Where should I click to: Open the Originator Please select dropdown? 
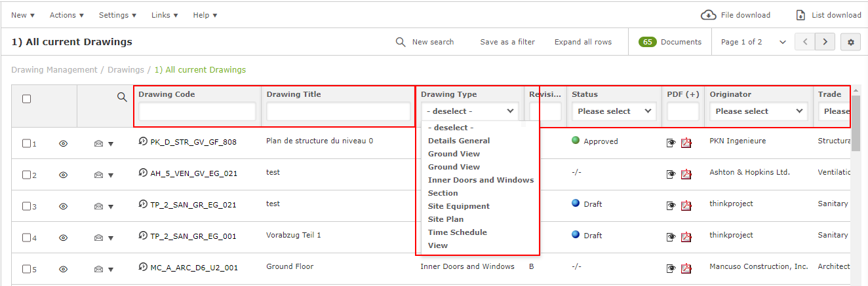coord(760,112)
